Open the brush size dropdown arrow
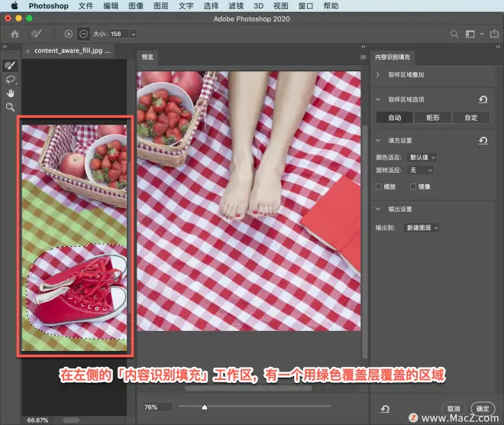504x425 pixels. (134, 34)
